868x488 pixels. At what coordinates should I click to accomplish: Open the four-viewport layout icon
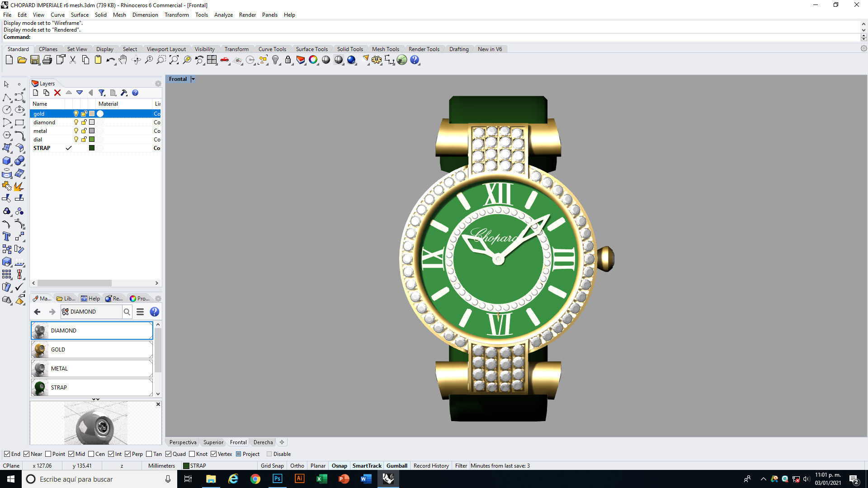point(212,60)
